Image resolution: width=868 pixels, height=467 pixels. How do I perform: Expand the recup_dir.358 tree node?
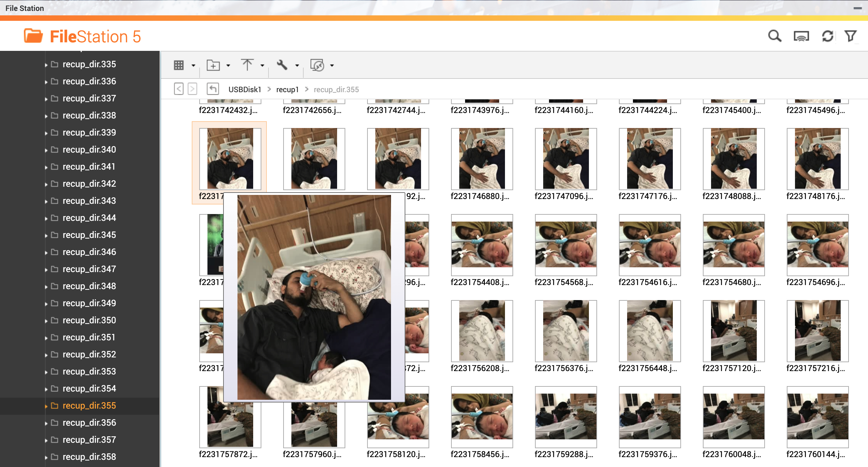[46, 457]
